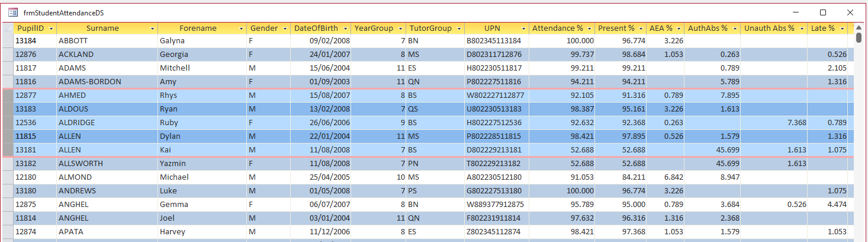Open the DateOfBirth column filter dropdown
Screen dimensions: 868x242
point(345,28)
